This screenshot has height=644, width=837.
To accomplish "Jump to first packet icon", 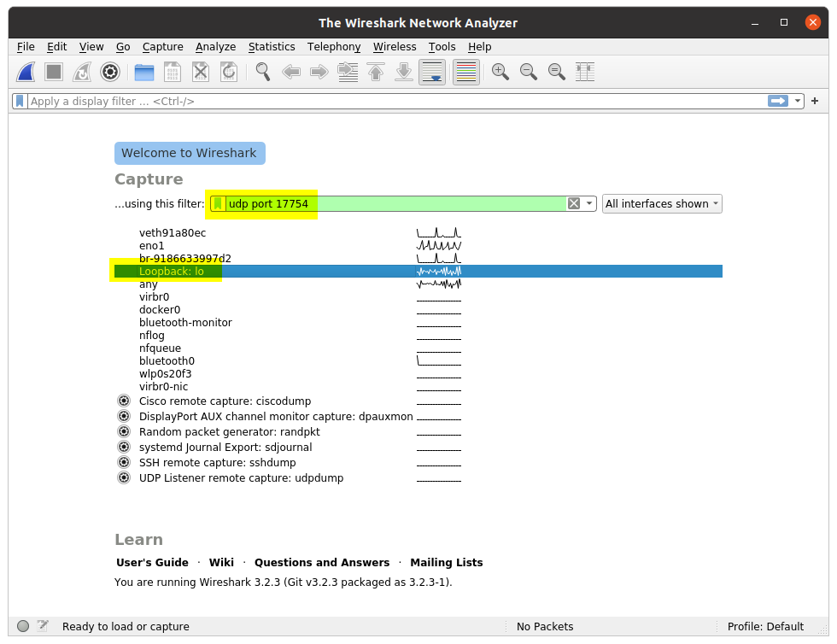I will 376,72.
